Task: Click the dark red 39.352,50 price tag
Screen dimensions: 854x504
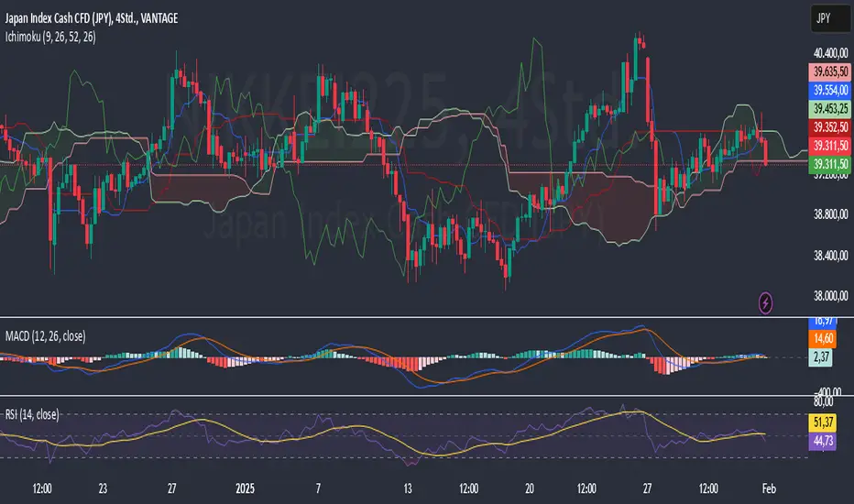Action: 830,127
